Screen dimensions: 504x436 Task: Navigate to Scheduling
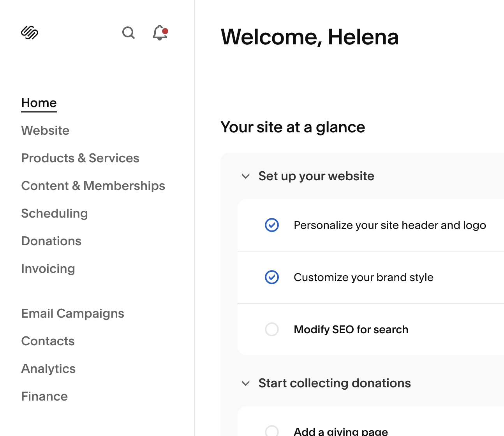click(55, 213)
